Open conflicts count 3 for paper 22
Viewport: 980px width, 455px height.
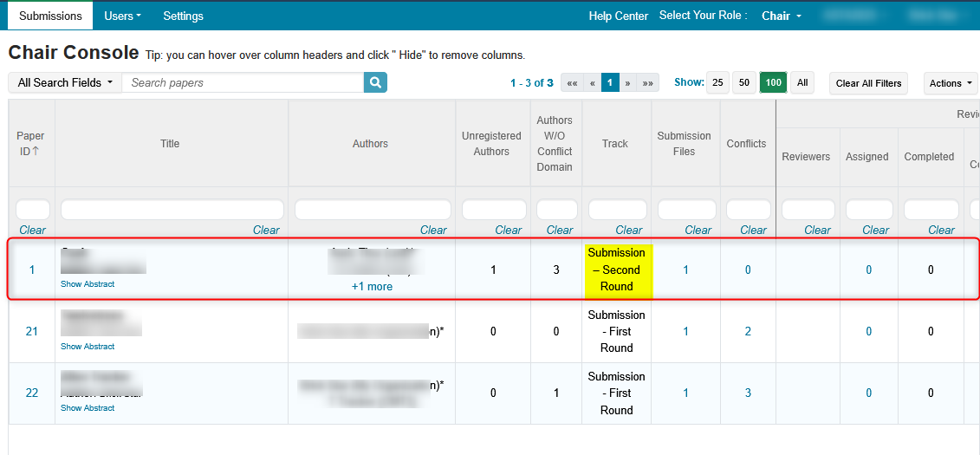click(748, 393)
